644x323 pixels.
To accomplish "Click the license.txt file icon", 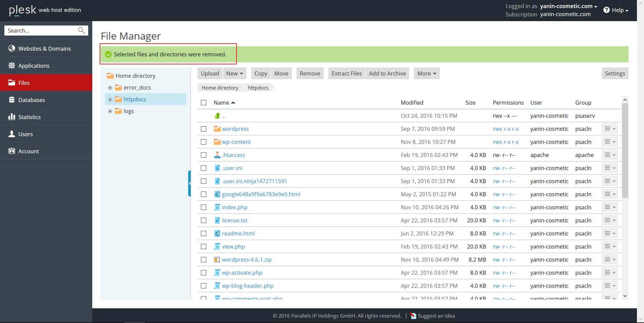I will (x=217, y=220).
